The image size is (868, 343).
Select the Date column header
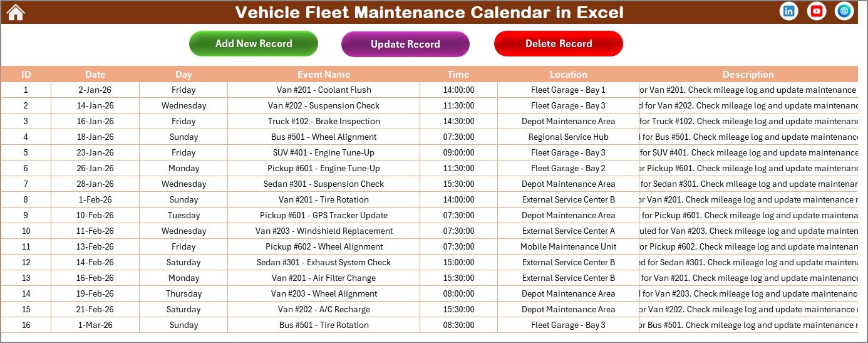coord(95,74)
